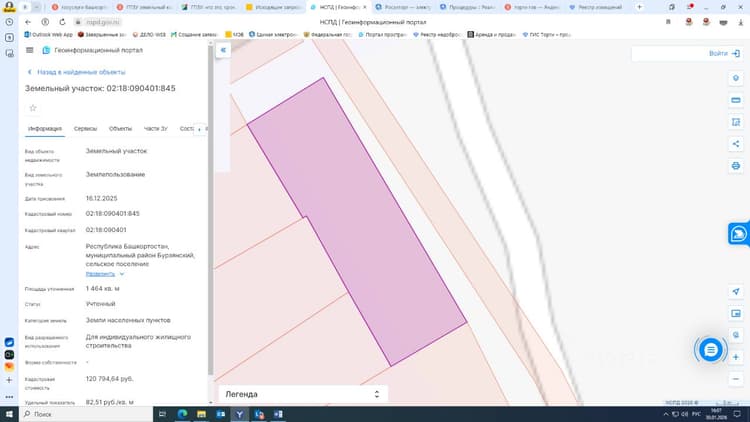Select the area selection map tool

click(736, 122)
